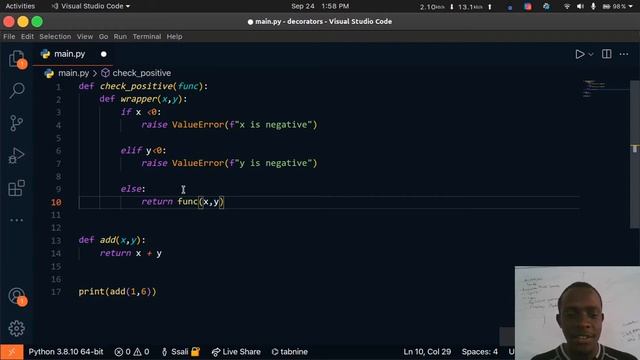Go to line via Ln 10, Col 29

click(427, 352)
